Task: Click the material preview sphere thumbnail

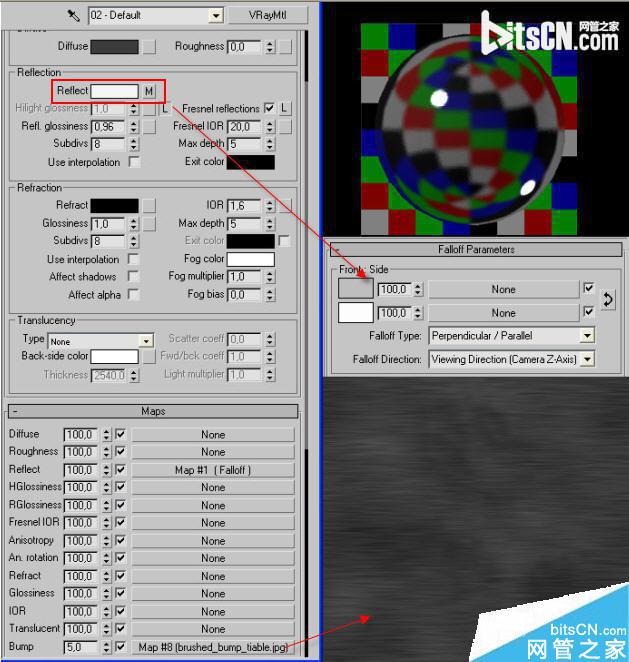Action: coord(469,129)
